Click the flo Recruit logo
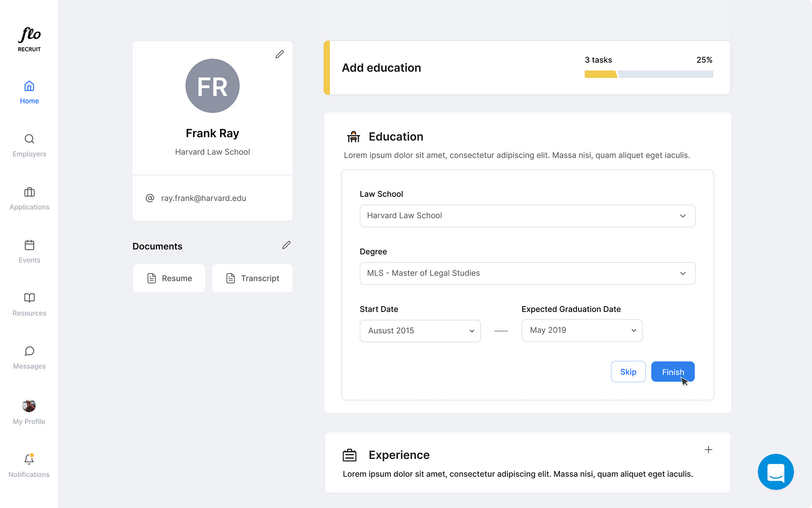Image resolution: width=812 pixels, height=508 pixels. point(29,39)
